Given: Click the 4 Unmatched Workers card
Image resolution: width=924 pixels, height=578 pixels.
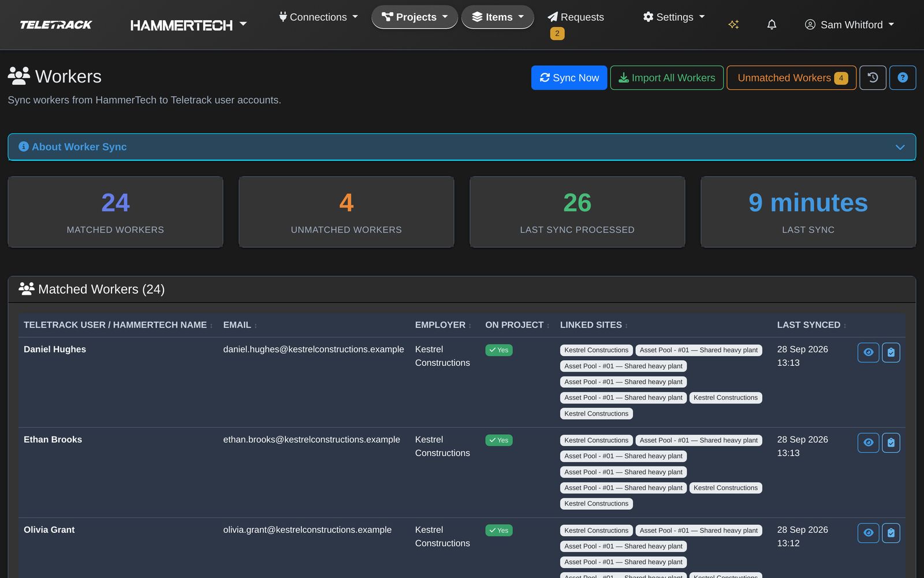Looking at the screenshot, I should 346,212.
